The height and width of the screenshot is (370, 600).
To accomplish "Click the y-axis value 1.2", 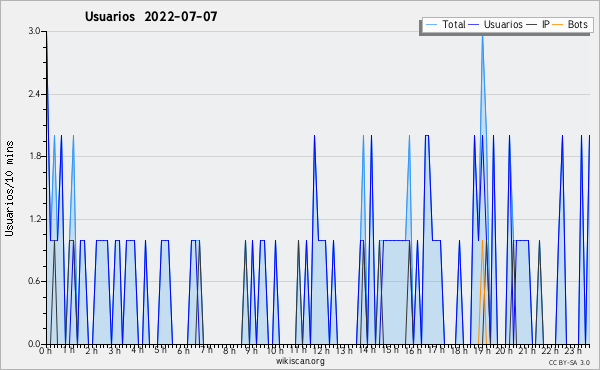I will pyautogui.click(x=34, y=219).
